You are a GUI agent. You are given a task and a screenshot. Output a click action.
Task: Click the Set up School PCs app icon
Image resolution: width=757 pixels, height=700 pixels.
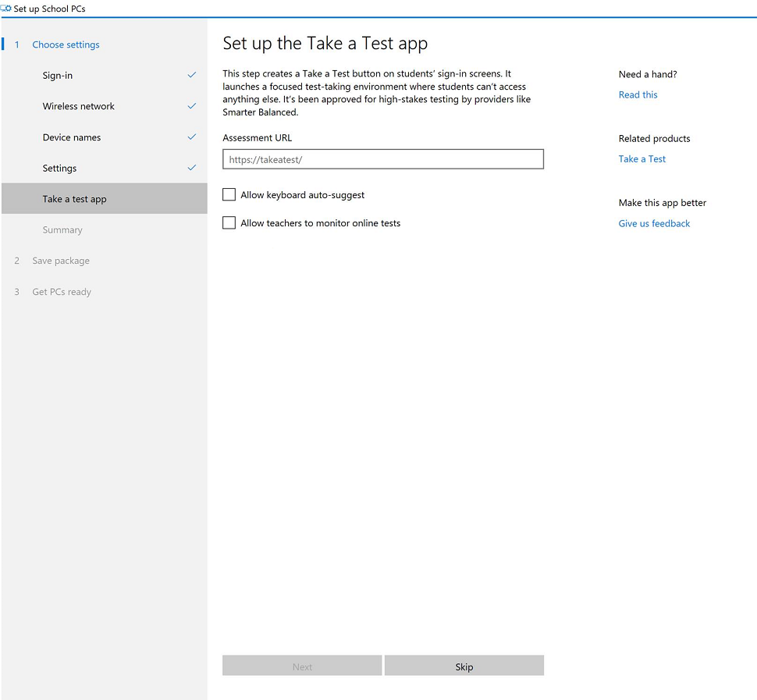point(6,9)
